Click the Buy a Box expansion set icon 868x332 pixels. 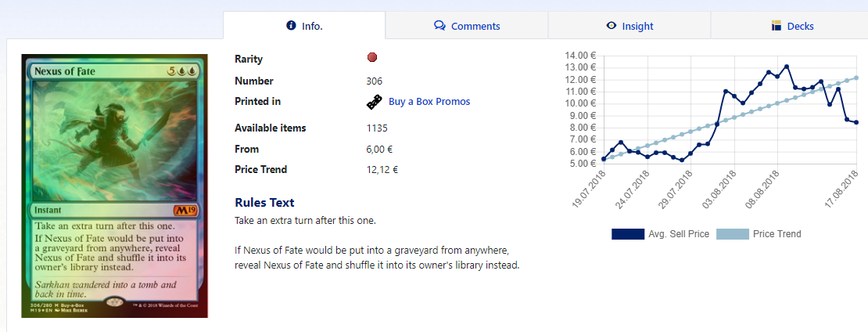[x=375, y=102]
